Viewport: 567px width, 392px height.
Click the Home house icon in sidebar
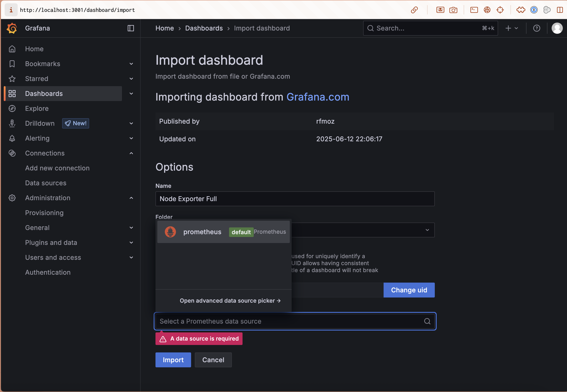pyautogui.click(x=12, y=49)
